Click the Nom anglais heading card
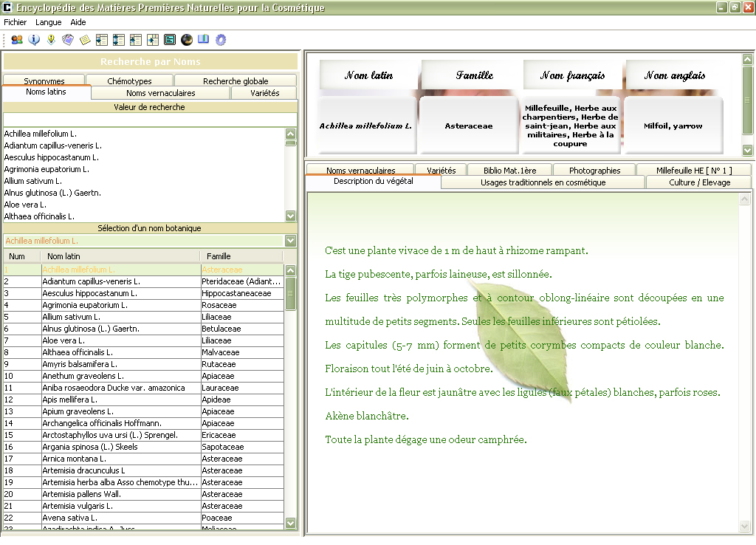The width and height of the screenshot is (756, 545). (x=675, y=75)
